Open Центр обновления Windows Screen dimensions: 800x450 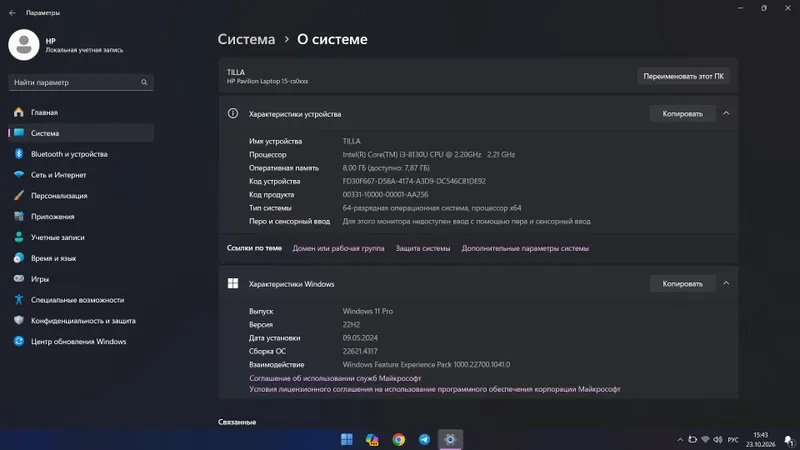(x=81, y=342)
